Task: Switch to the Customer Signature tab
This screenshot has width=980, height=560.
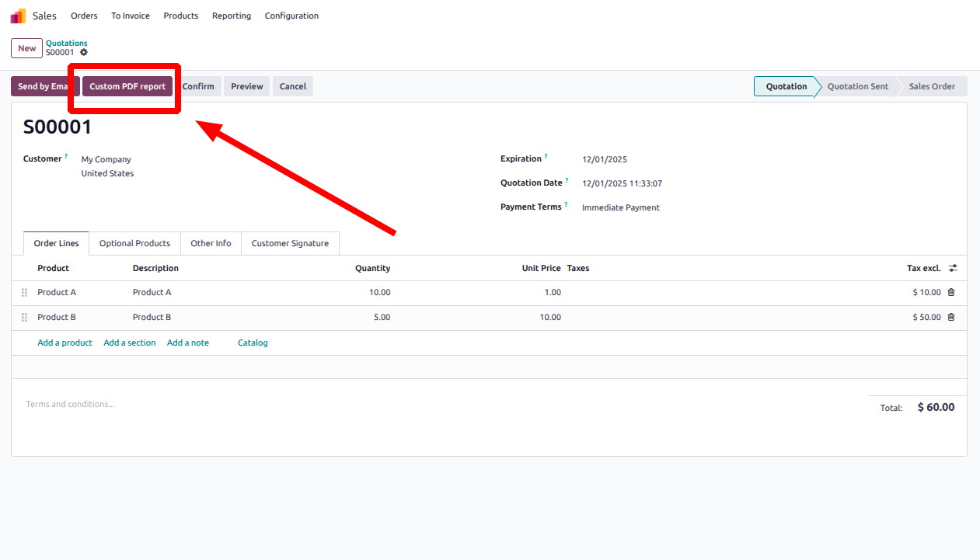Action: 290,244
